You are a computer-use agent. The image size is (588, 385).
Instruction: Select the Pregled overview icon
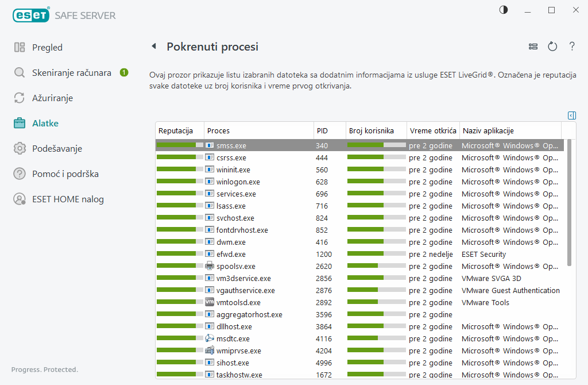click(x=18, y=47)
